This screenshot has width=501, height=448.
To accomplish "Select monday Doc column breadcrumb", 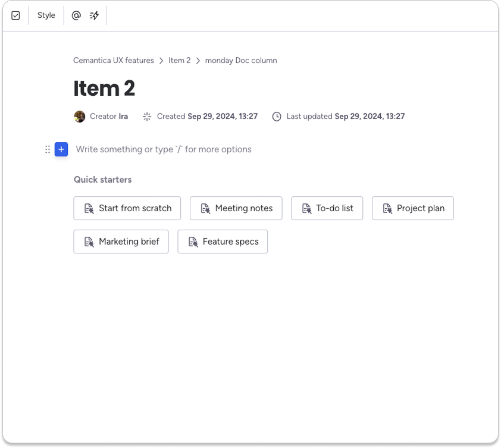I will point(241,61).
